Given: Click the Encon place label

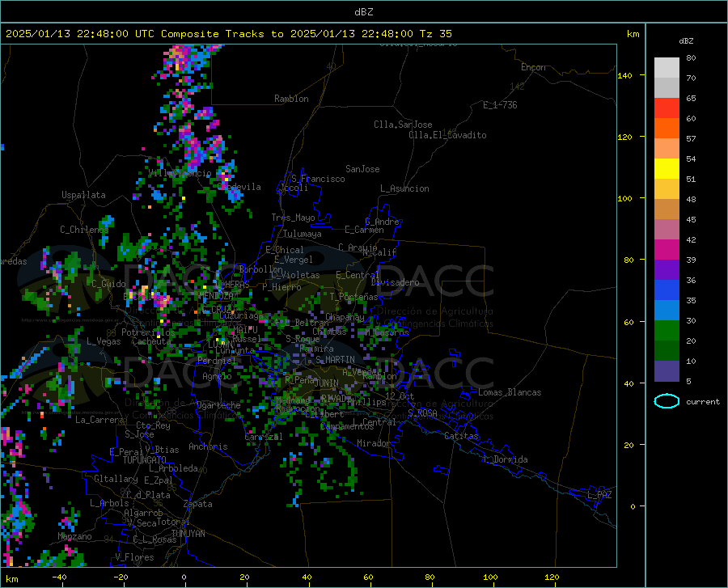Looking at the screenshot, I should pos(533,67).
